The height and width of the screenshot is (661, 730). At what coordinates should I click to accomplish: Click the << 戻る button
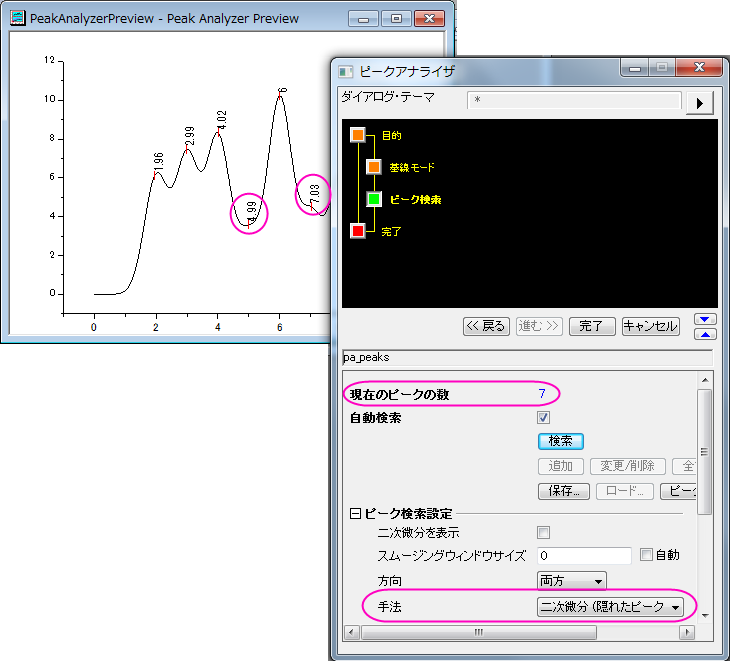tap(487, 326)
